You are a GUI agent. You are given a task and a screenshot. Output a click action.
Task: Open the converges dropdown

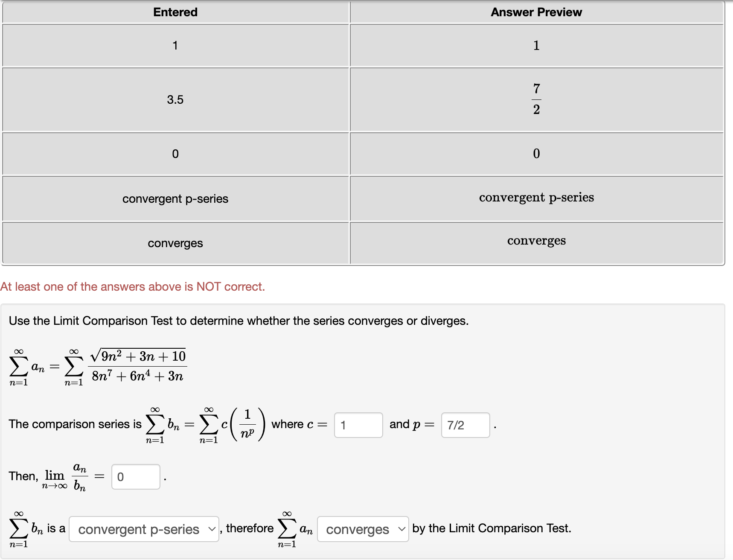[x=363, y=529]
